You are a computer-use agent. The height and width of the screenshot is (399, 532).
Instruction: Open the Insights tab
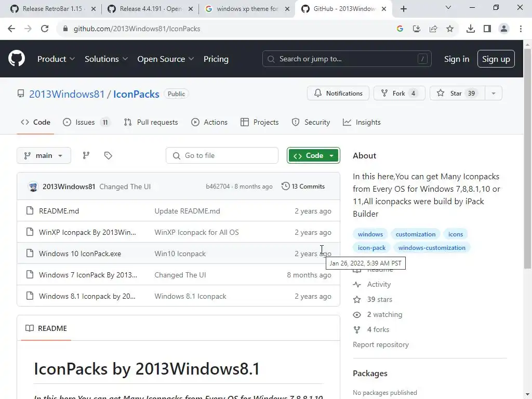pos(362,122)
